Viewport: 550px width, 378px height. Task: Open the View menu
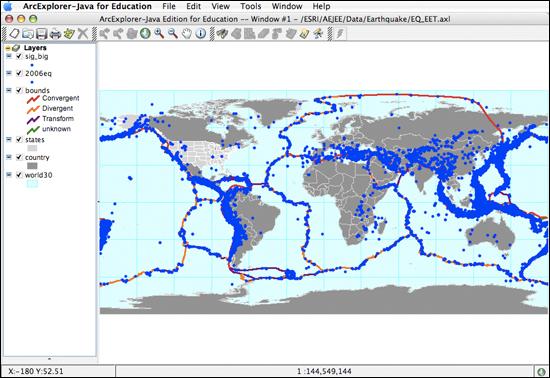tap(220, 6)
